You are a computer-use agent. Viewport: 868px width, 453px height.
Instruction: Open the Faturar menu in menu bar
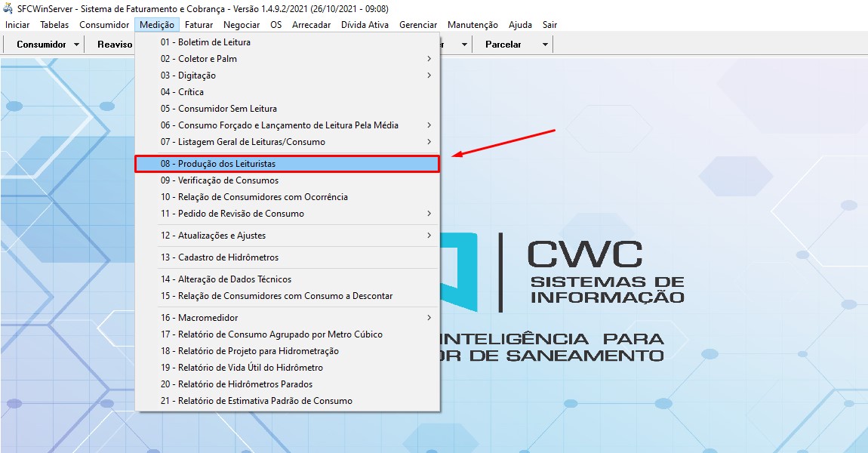coord(199,25)
